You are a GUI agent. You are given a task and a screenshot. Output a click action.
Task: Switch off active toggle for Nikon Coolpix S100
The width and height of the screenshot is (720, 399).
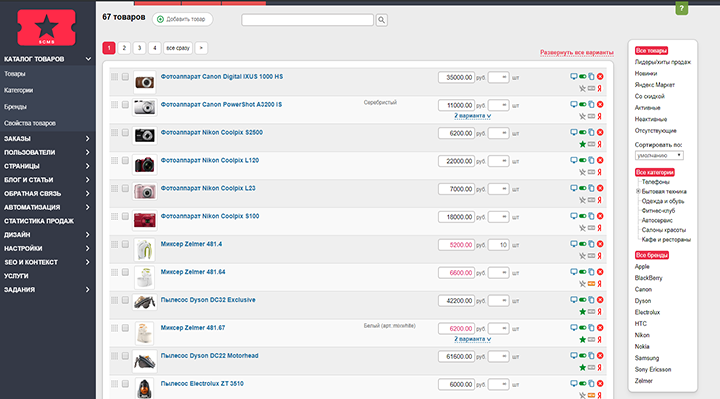coord(583,216)
